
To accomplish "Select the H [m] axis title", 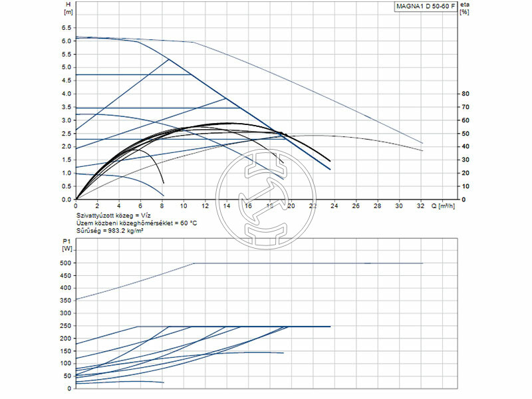I will (68, 9).
